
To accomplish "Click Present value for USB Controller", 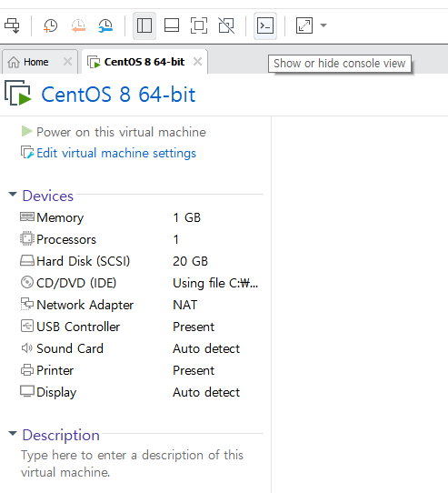I will (194, 327).
